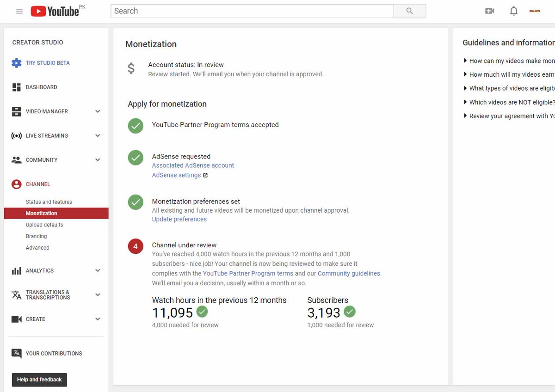Click the green check next to 3,193

350,312
